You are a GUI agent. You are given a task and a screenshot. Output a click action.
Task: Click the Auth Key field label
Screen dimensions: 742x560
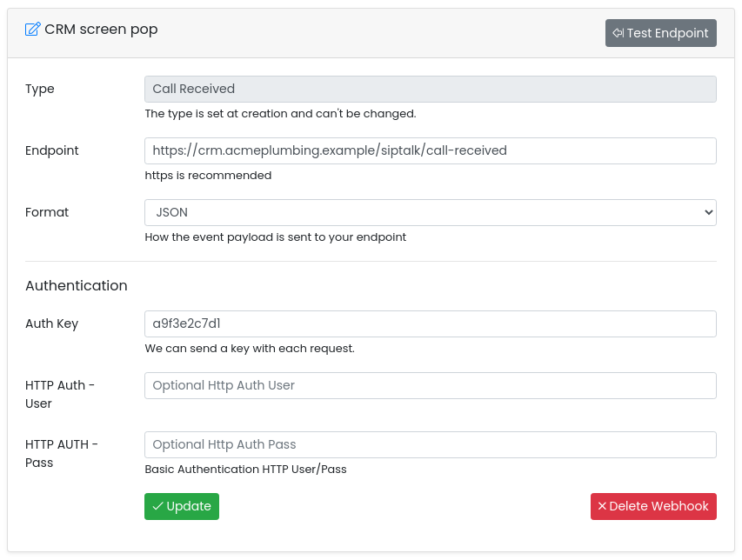(52, 324)
